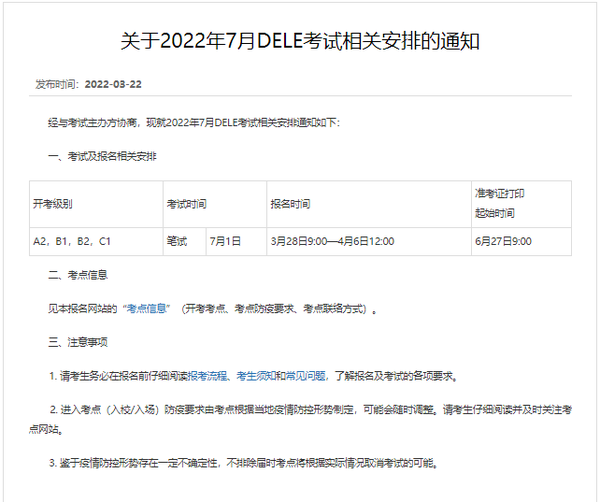Click the page title 关于2022年7月DELE考试相关安排的通知
600x502 pixels.
[300, 41]
